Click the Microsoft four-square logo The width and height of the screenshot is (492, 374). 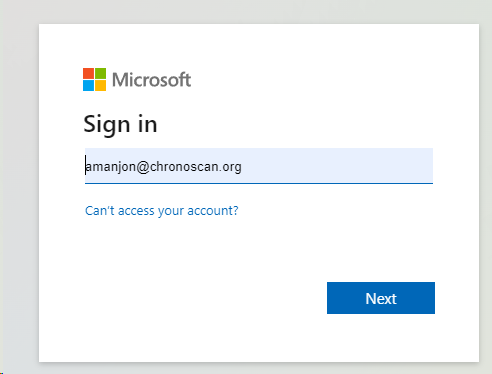click(x=94, y=79)
